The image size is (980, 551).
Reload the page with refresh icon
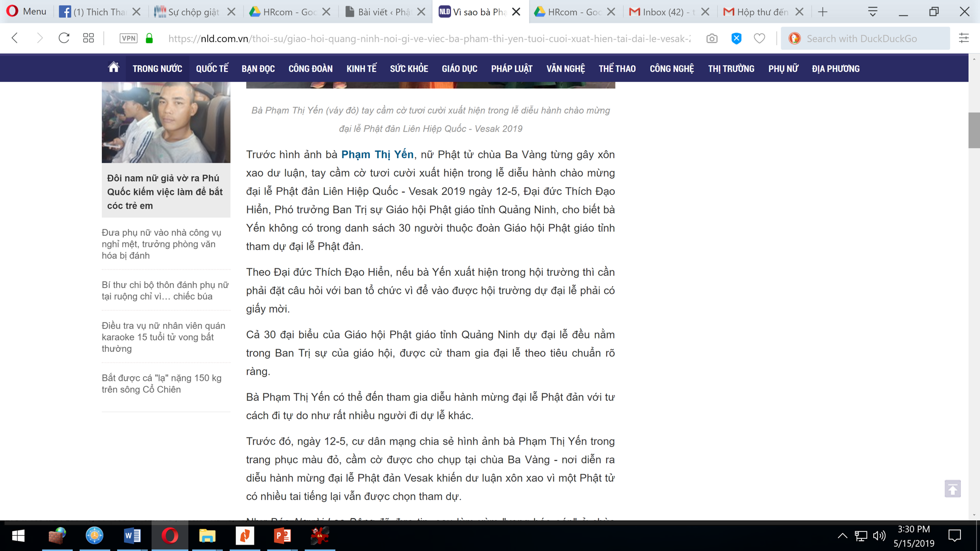64,38
